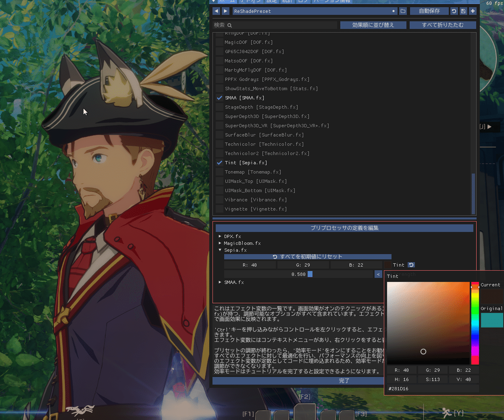Reset the Tint value with its undo icon
Image resolution: width=504 pixels, height=420 pixels.
(x=411, y=265)
